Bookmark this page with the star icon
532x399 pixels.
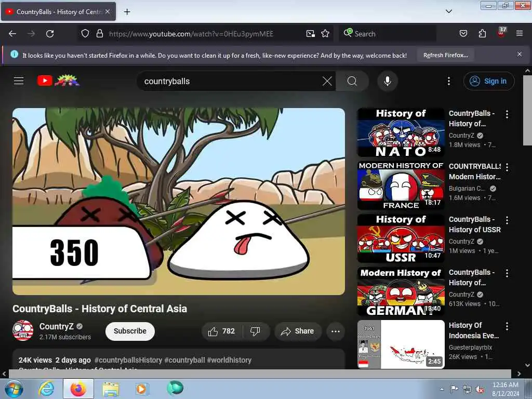[x=325, y=33]
